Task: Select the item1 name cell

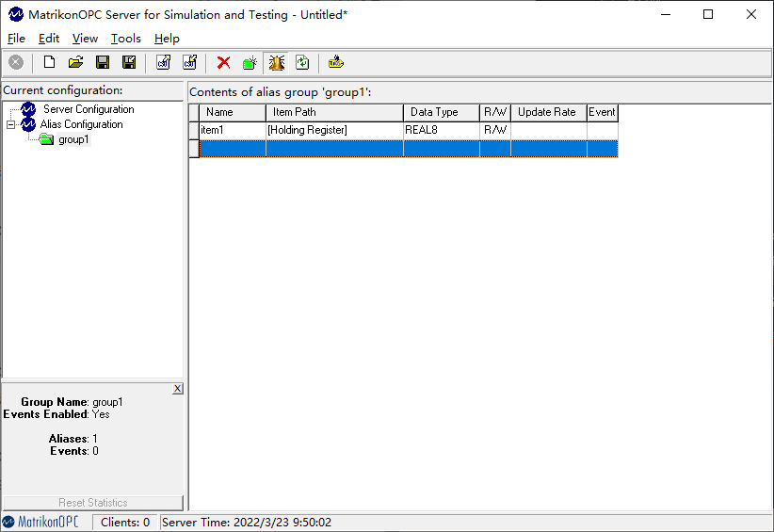Action: [233, 130]
